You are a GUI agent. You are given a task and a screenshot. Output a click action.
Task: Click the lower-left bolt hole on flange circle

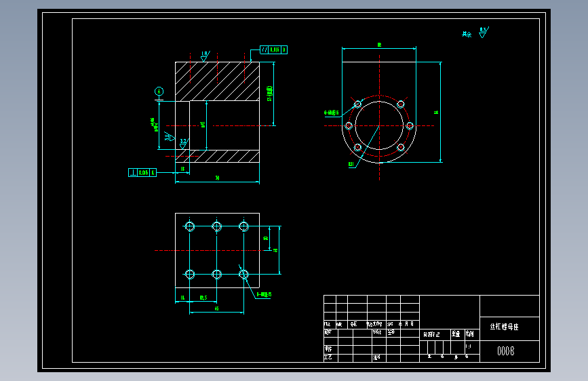pyautogui.click(x=357, y=147)
